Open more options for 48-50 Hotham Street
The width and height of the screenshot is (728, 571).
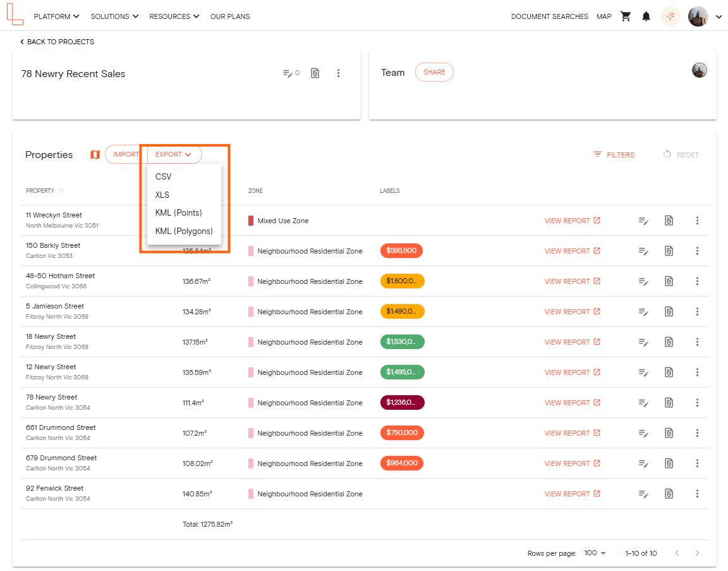pos(697,281)
